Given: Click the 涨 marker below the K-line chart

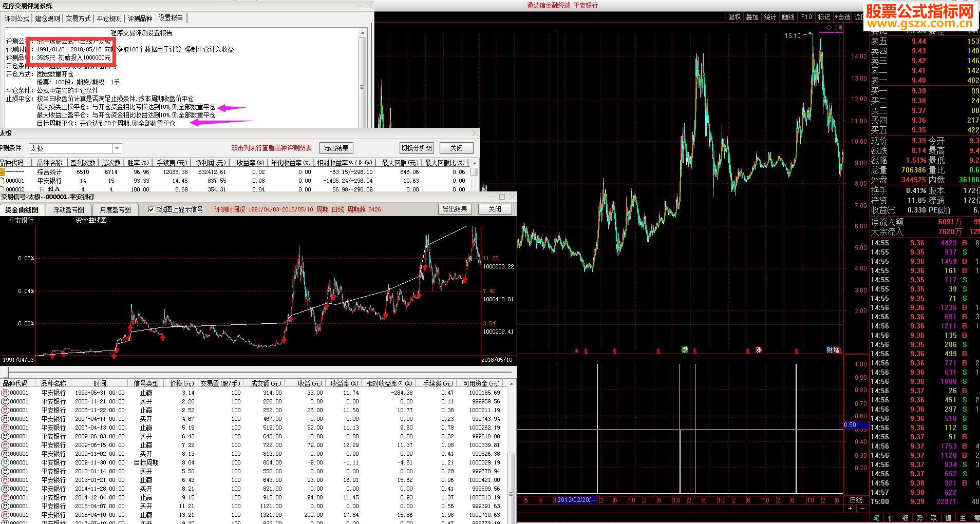Looking at the screenshot, I should click(759, 350).
